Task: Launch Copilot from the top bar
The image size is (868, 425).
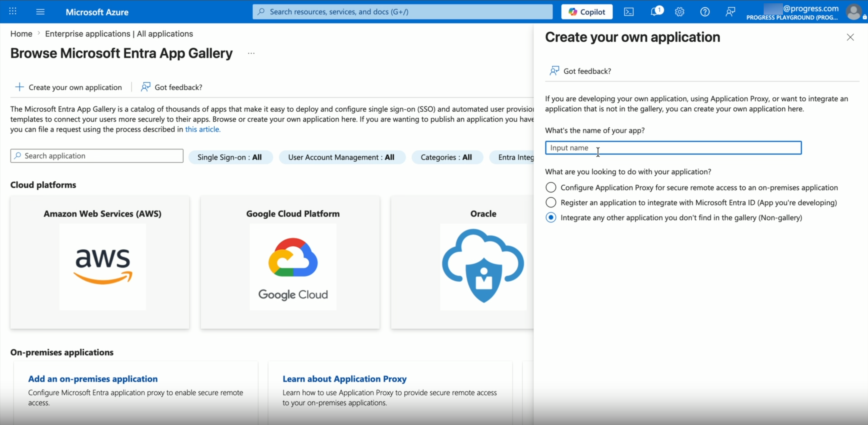Action: [x=587, y=12]
